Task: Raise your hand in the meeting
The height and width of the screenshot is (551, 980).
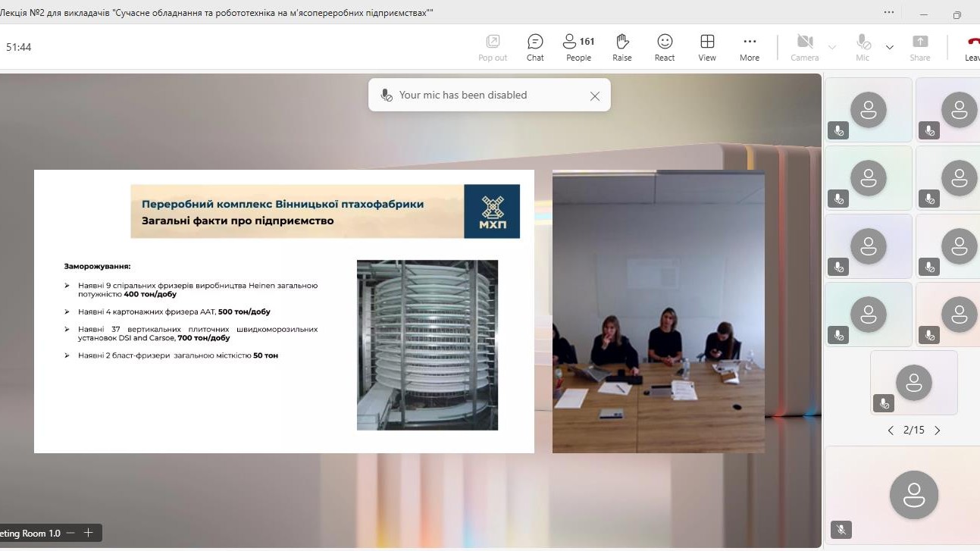Action: tap(622, 47)
